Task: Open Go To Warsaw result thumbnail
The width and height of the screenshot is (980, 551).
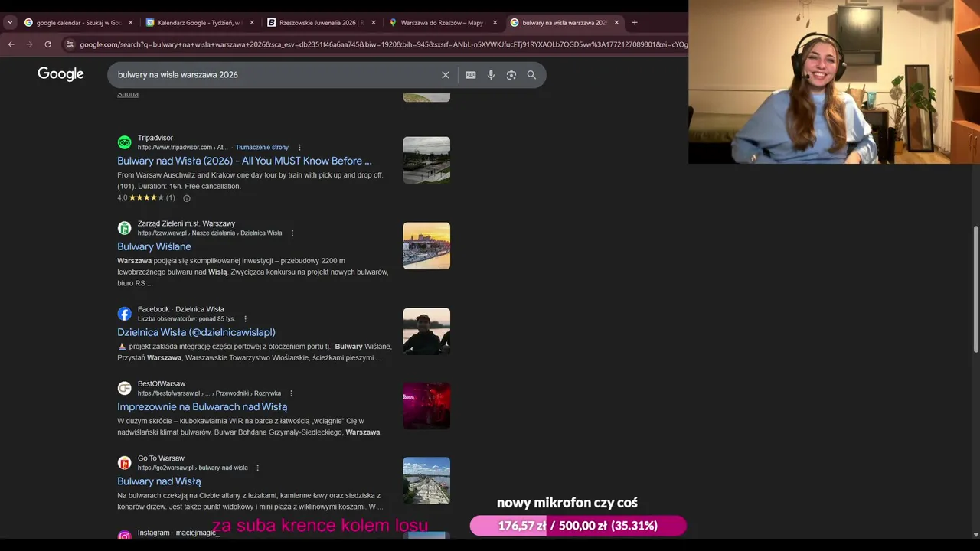Action: click(x=426, y=481)
